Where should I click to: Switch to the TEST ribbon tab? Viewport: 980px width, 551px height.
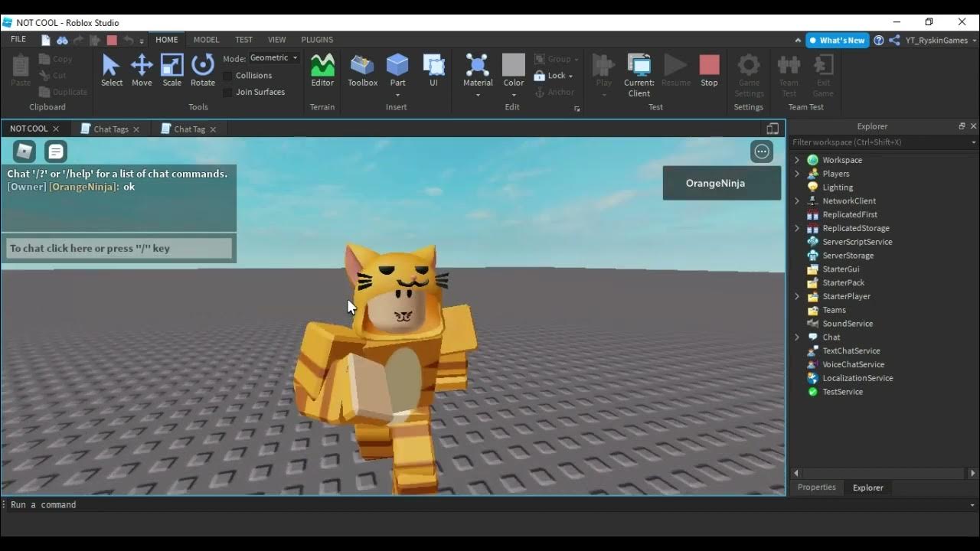pyautogui.click(x=243, y=40)
